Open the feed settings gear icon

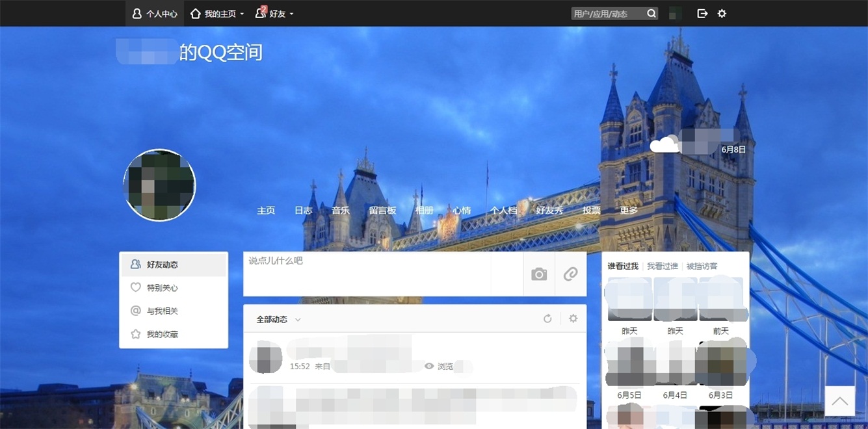[573, 318]
